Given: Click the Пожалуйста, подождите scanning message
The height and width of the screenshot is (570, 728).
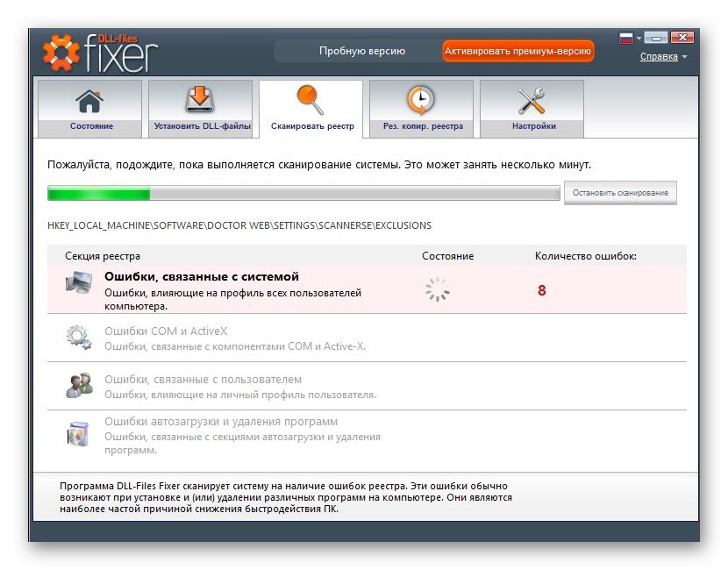Looking at the screenshot, I should click(x=319, y=165).
